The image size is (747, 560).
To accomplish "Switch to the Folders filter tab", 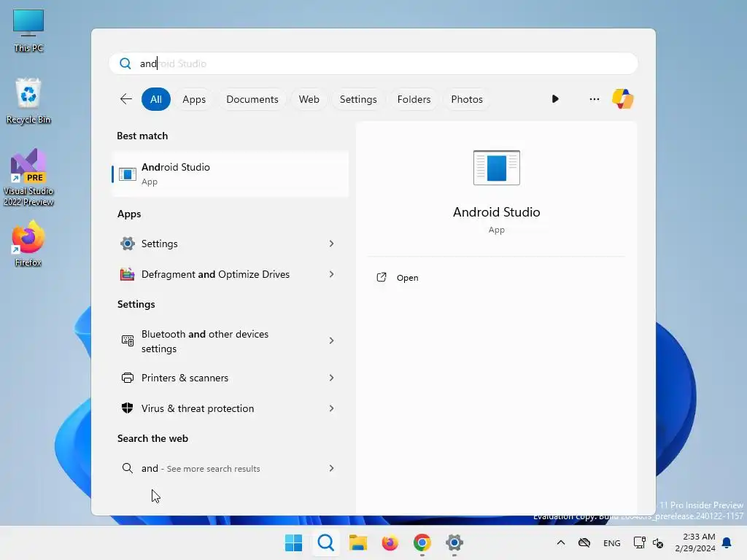I will coord(414,99).
